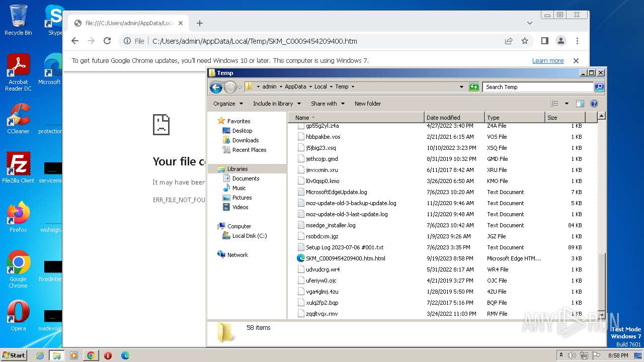644x362 pixels.
Task: Click the Chrome share page icon
Action: [x=509, y=41]
